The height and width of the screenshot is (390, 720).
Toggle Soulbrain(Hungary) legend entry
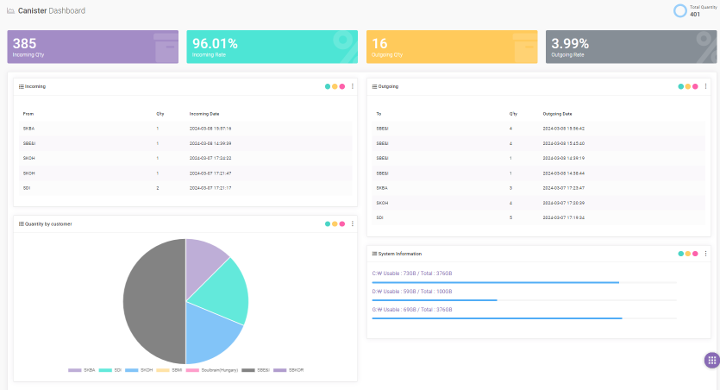(212, 370)
